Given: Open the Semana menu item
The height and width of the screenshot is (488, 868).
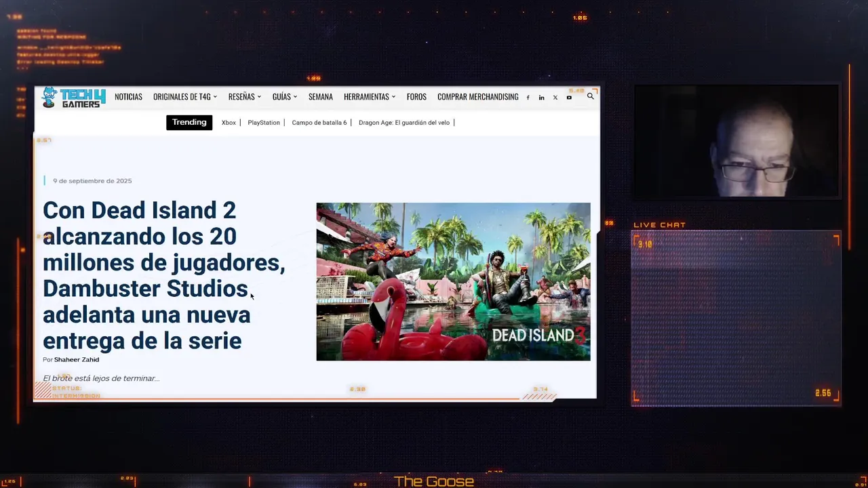Looking at the screenshot, I should [320, 97].
